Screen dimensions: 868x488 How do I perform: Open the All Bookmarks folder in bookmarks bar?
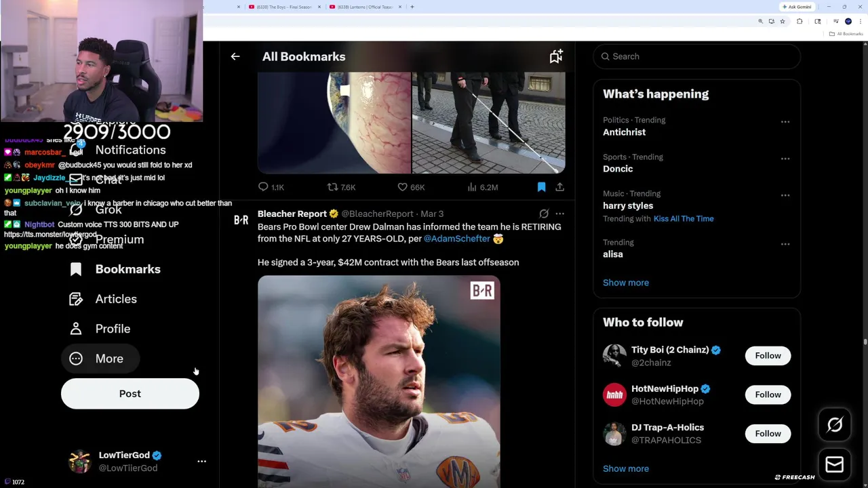pyautogui.click(x=846, y=34)
